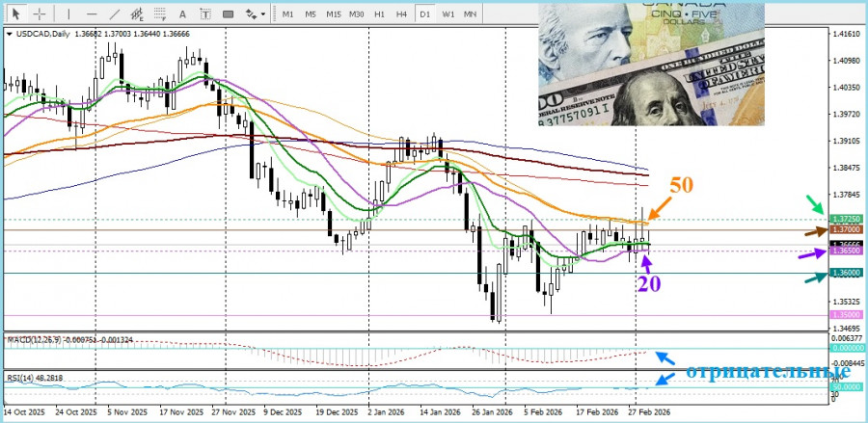
Task: Select the active D1 timeframe button
Action: [424, 13]
